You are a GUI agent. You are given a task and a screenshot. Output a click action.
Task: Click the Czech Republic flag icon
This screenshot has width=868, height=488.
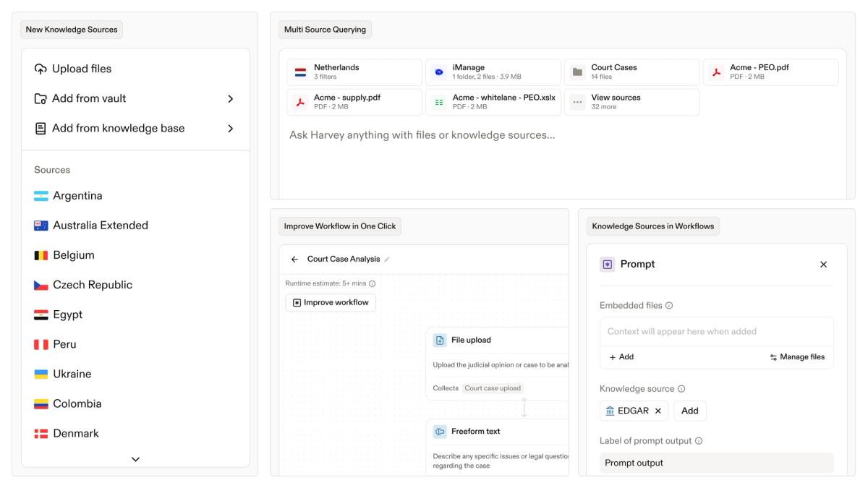click(41, 285)
